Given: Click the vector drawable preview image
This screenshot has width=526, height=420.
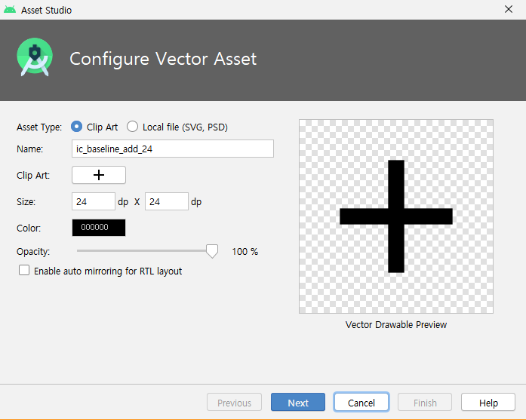Looking at the screenshot, I should (396, 216).
